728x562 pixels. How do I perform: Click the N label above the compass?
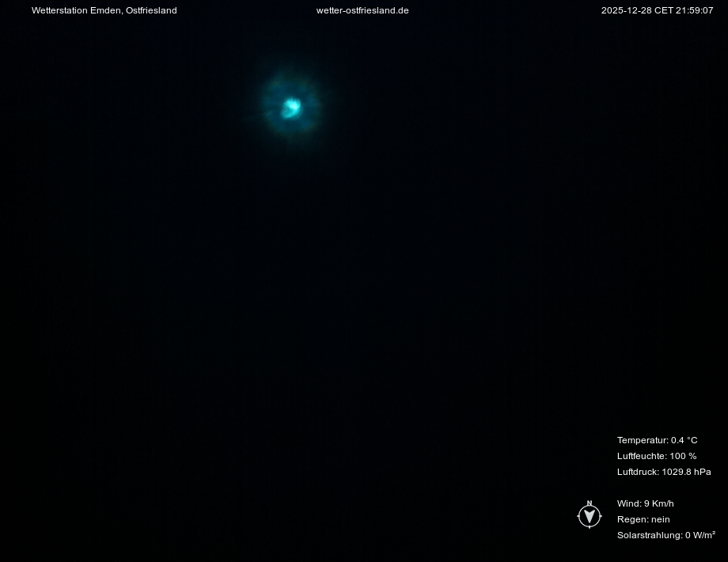click(589, 503)
